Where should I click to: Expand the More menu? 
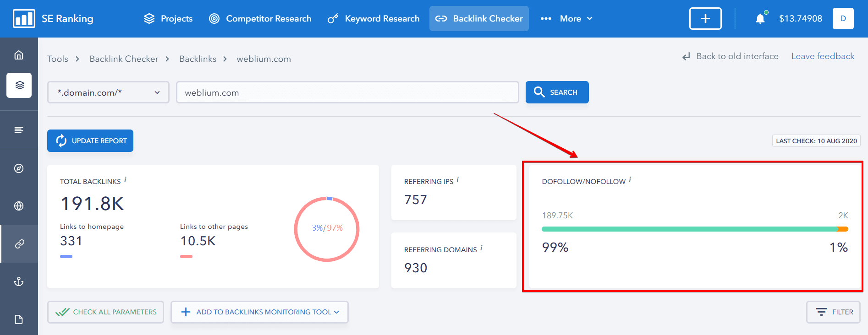(576, 19)
